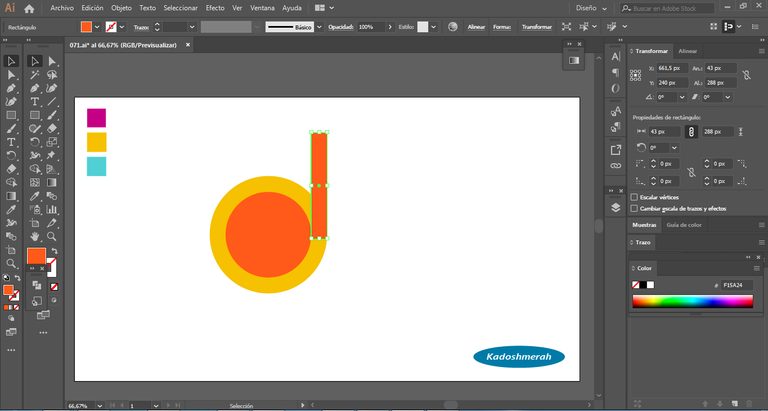Open the Efecto menu

click(215, 8)
